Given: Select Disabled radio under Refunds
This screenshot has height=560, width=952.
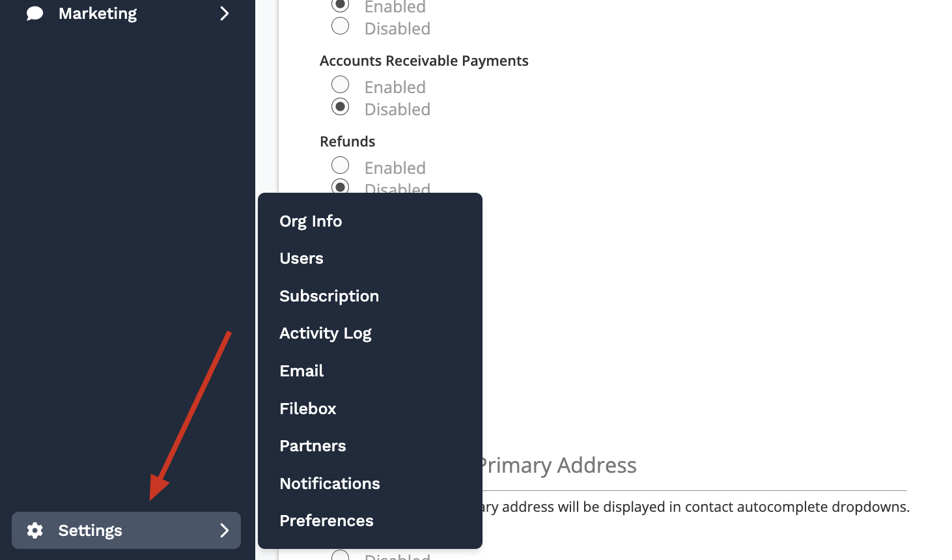Looking at the screenshot, I should pos(341,187).
